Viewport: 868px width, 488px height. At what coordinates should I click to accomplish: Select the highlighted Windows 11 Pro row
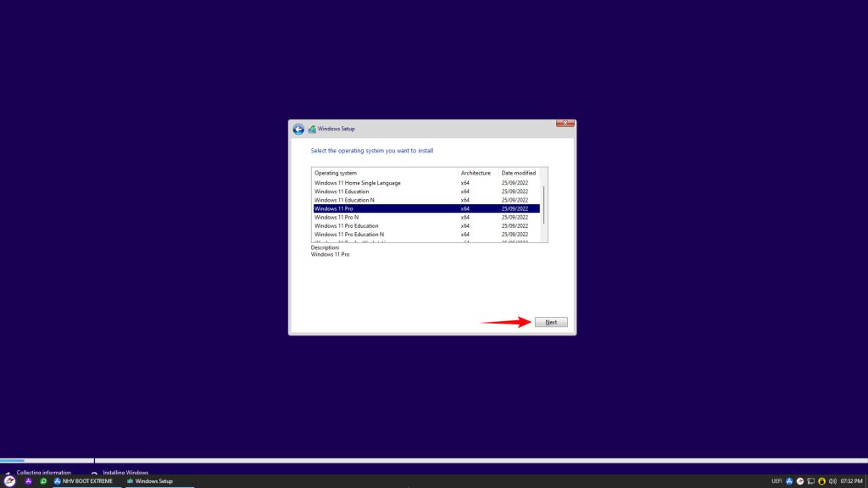[426, 208]
